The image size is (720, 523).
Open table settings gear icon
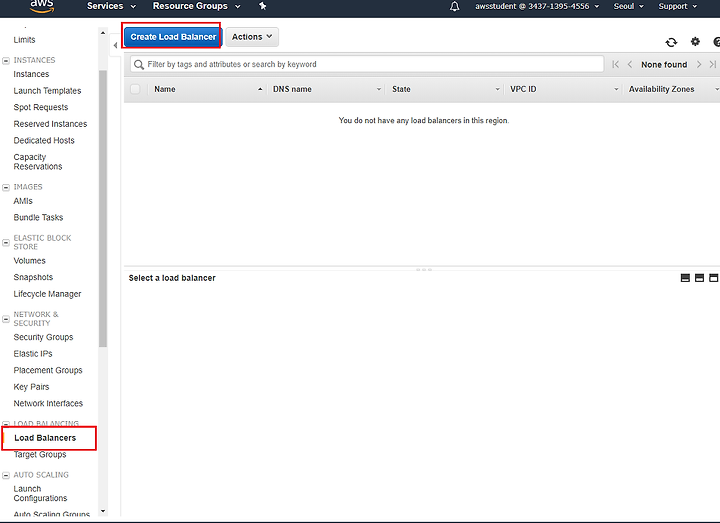pos(695,42)
